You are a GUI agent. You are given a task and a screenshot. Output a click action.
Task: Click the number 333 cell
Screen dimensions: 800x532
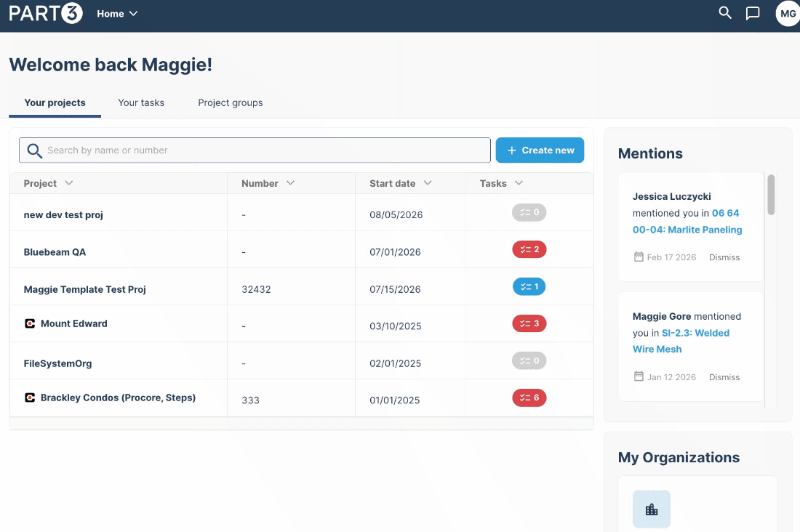[x=250, y=400]
